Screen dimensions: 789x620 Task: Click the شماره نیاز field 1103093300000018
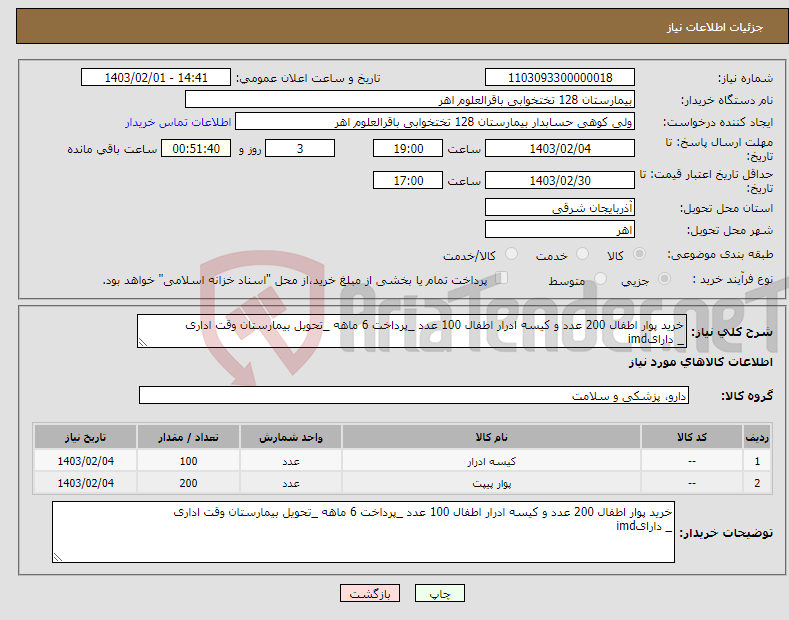(560, 78)
